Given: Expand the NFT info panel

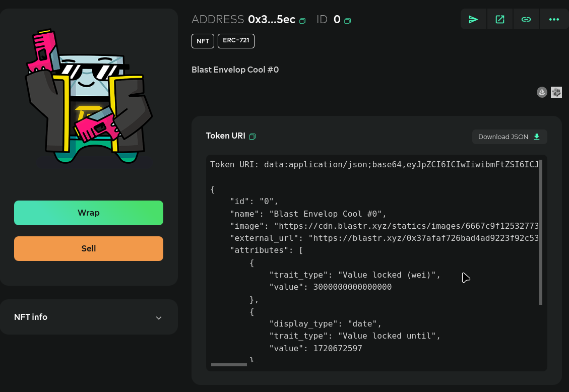Looking at the screenshot, I should pyautogui.click(x=89, y=317).
